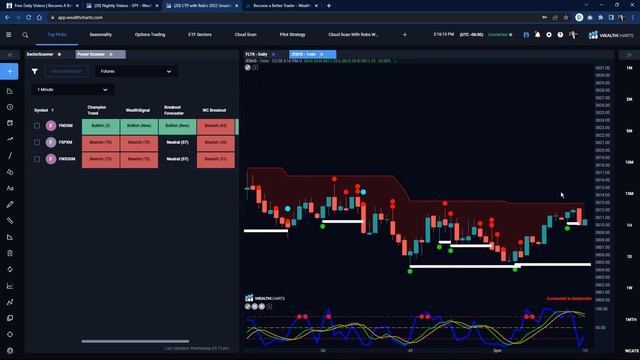Click the save layout disk icon
This screenshot has width=640, height=360.
526,35
